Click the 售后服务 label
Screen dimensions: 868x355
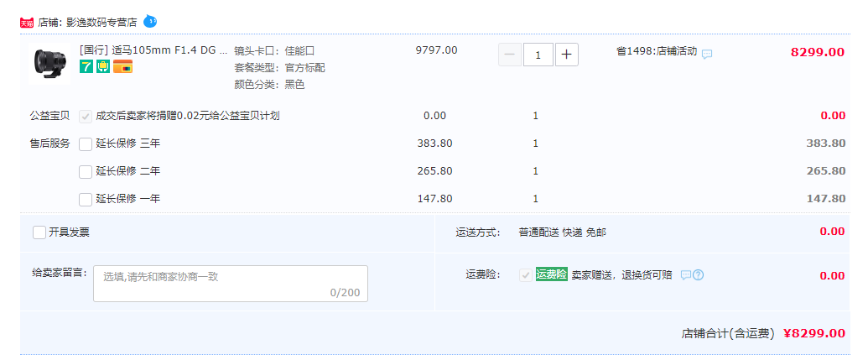(49, 144)
